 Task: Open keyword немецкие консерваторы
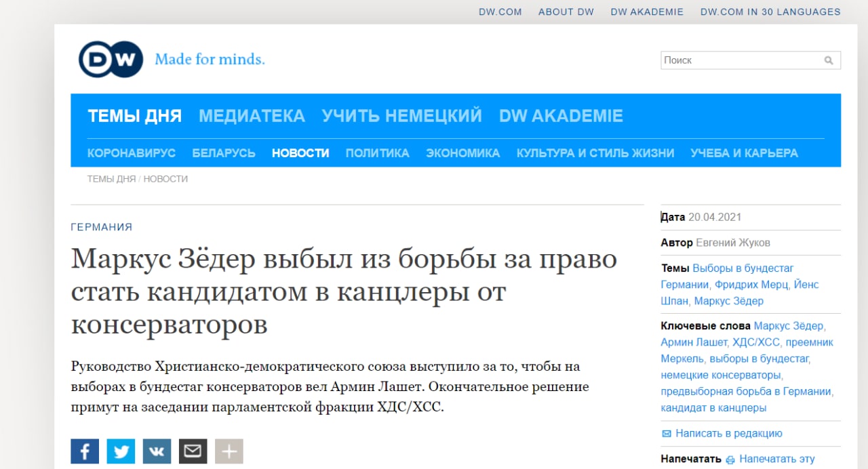pos(722,375)
